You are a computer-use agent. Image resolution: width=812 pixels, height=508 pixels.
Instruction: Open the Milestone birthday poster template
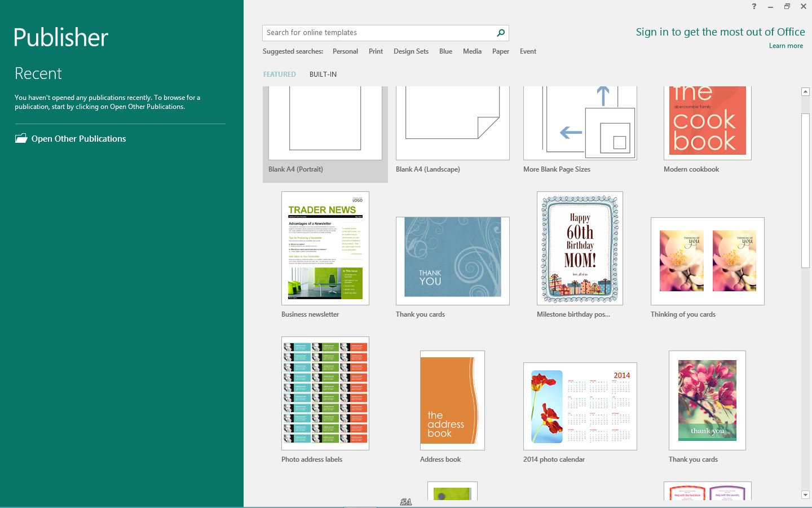580,248
